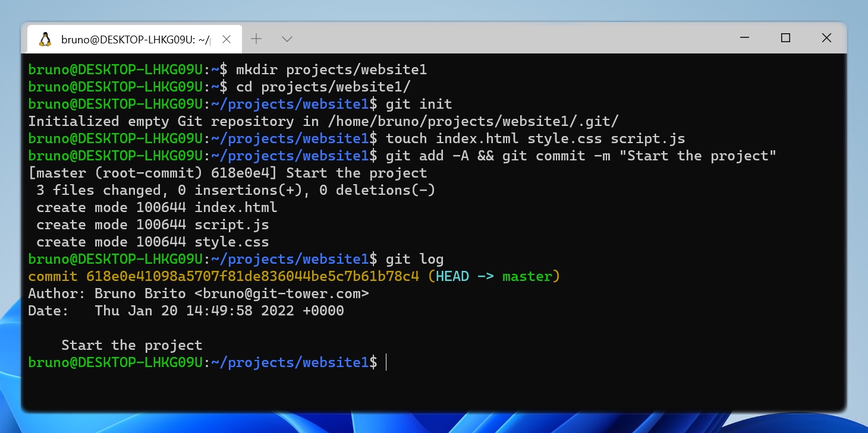Click the style.css filename in the output
This screenshot has height=433, width=868.
coord(232,242)
